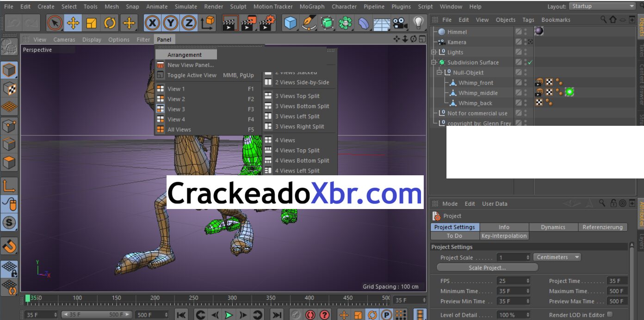The width and height of the screenshot is (644, 320).
Task: Open the Render to Picture Viewer icon
Action: (248, 22)
